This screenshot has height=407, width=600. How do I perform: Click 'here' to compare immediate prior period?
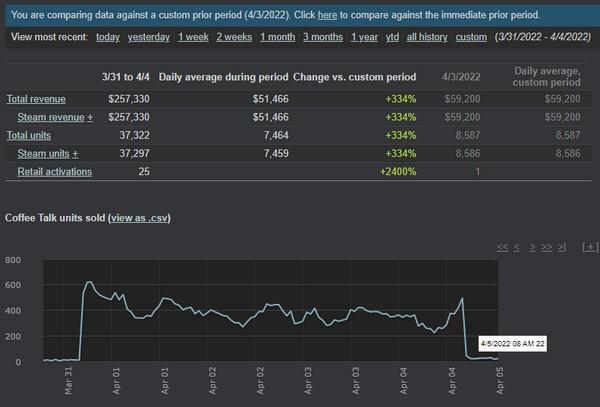coord(327,15)
